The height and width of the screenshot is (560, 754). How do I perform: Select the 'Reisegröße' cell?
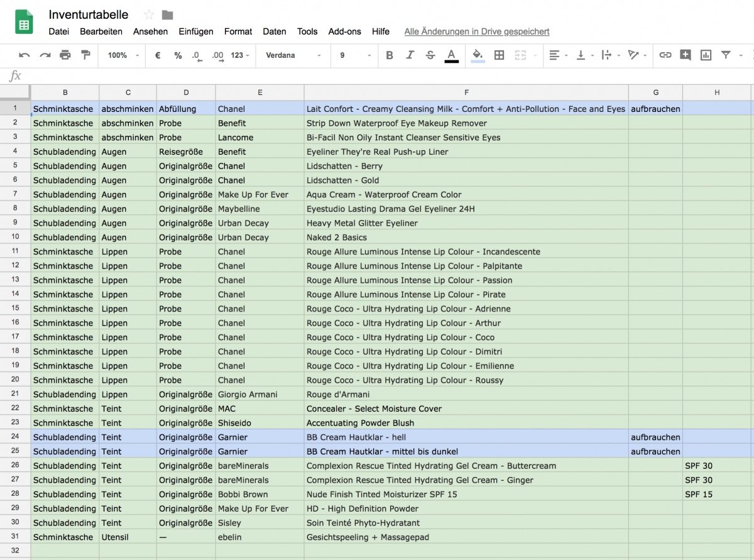(x=186, y=151)
